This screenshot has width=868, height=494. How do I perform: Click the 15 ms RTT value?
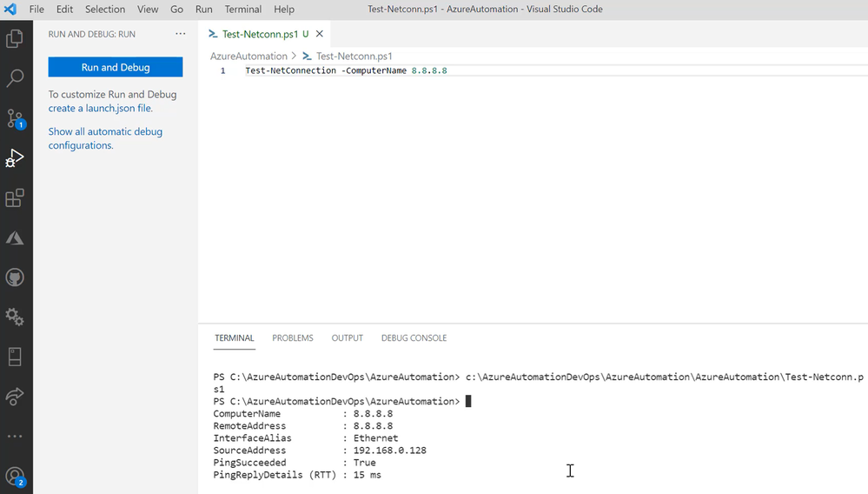pos(367,475)
